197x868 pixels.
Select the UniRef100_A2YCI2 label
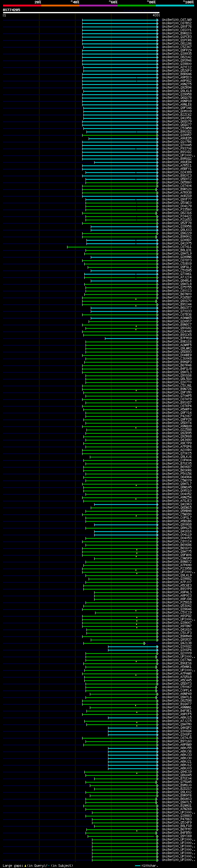(x=177, y=67)
